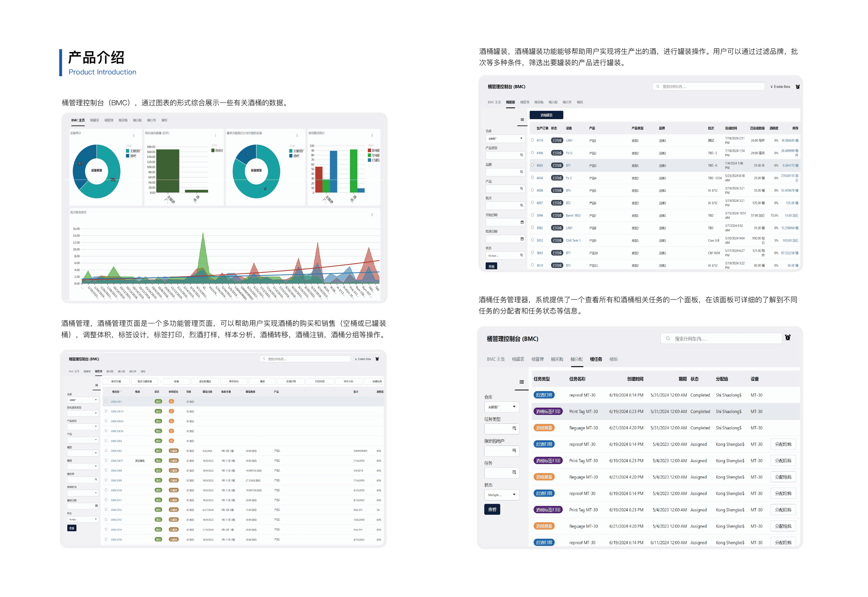This screenshot has width=868, height=597.
Task: Toggle the filter list icon in 桶罐装 screen
Action: [522, 120]
